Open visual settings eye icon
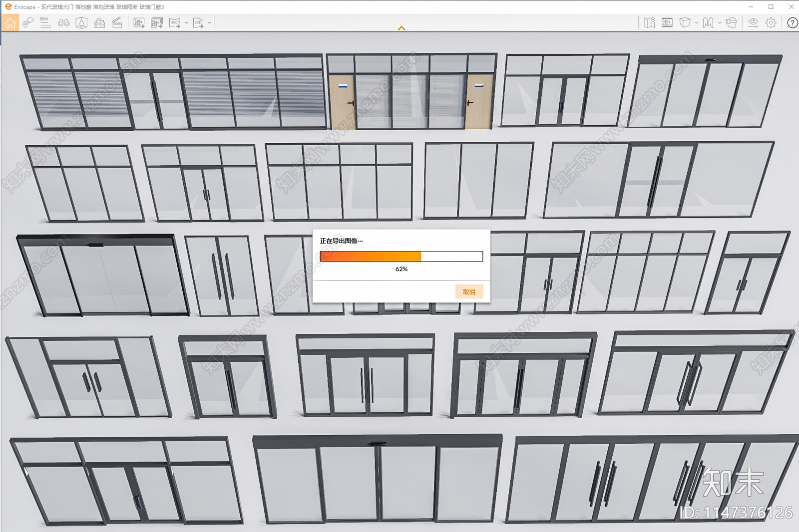The width and height of the screenshot is (799, 532). 753,23
